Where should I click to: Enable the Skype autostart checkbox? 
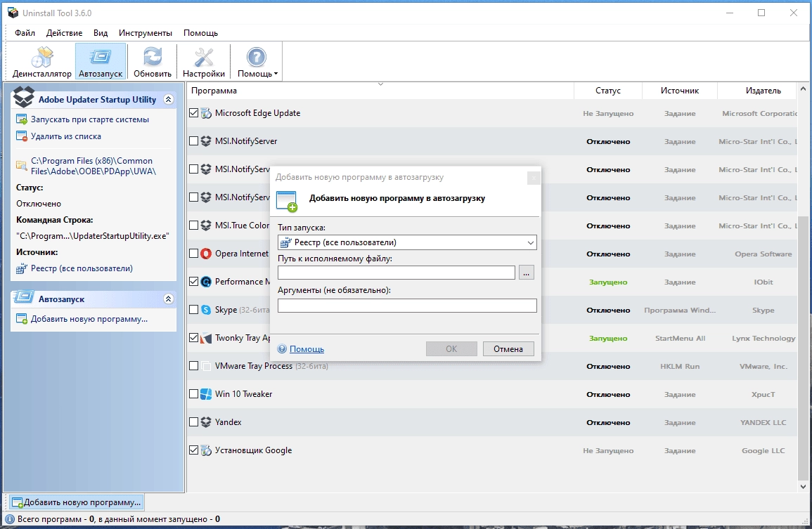(x=193, y=310)
